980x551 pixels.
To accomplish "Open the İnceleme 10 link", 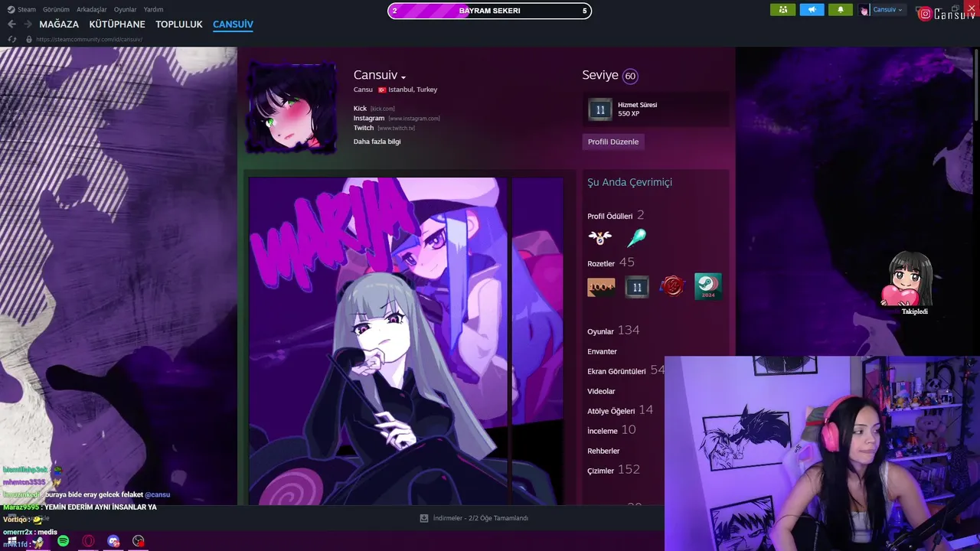I will (611, 430).
